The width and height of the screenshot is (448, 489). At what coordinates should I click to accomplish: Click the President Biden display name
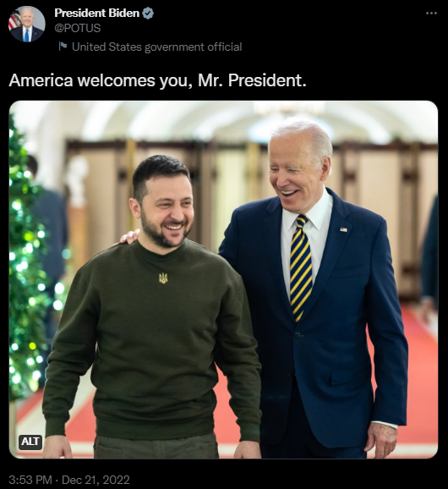[97, 13]
